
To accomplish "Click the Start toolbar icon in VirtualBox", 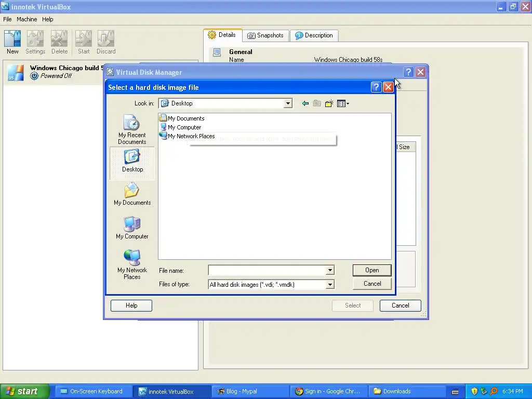I will (84, 42).
